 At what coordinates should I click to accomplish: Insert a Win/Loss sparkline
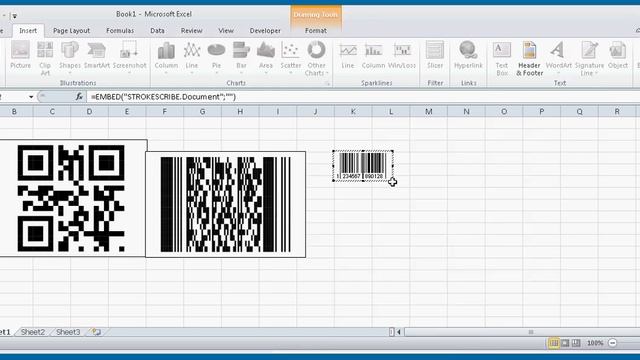(402, 56)
